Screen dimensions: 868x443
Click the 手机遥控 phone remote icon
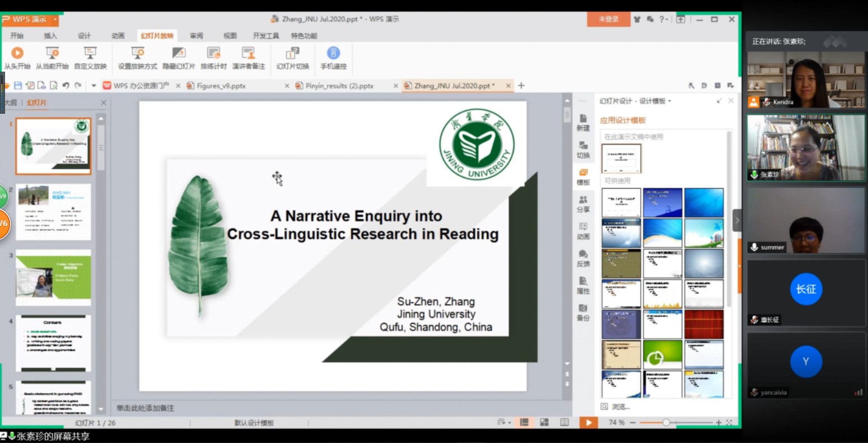click(333, 53)
